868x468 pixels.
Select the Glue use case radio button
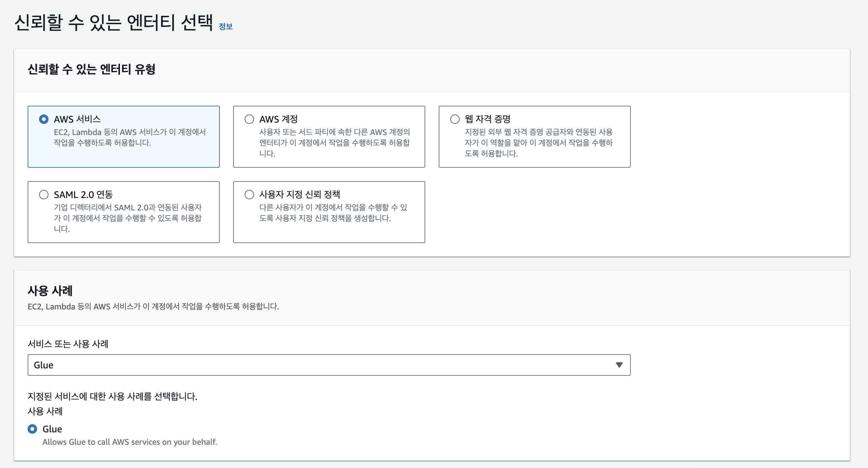click(32, 429)
